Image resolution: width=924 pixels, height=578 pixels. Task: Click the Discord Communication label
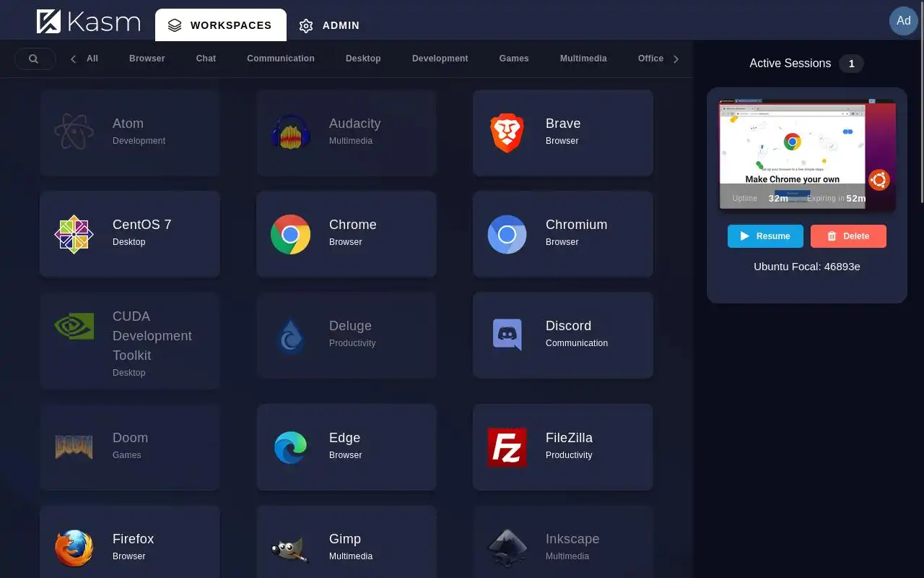(x=577, y=343)
